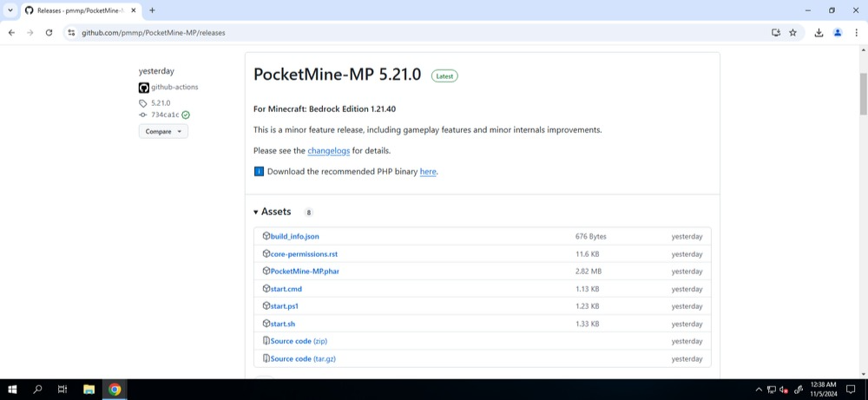868x400 pixels.
Task: Open the Compare dropdown
Action: click(x=163, y=132)
